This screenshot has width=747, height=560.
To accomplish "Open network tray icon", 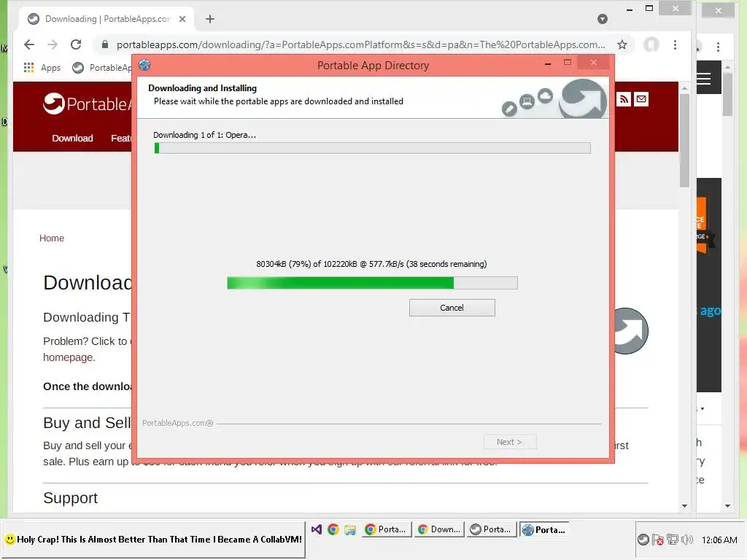I will click(672, 540).
